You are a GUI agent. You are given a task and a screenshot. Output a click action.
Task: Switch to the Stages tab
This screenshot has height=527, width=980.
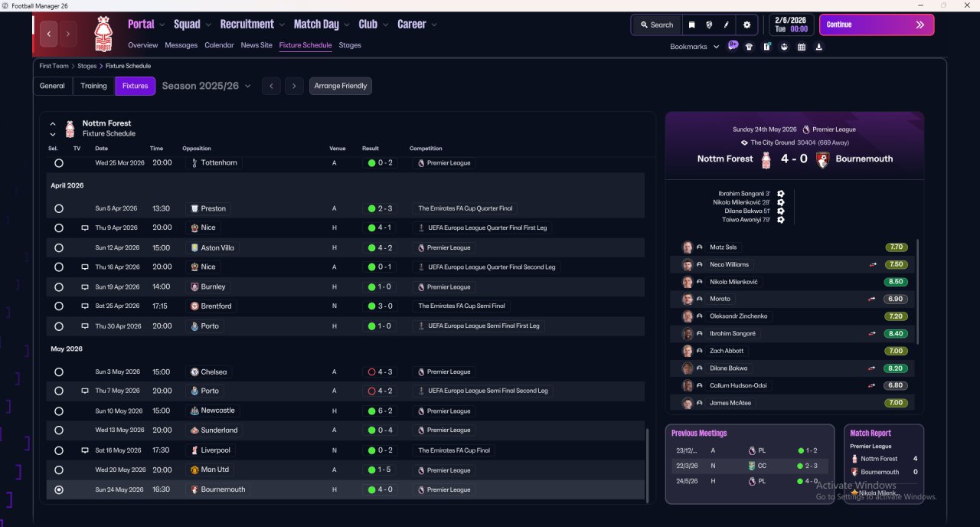click(350, 45)
